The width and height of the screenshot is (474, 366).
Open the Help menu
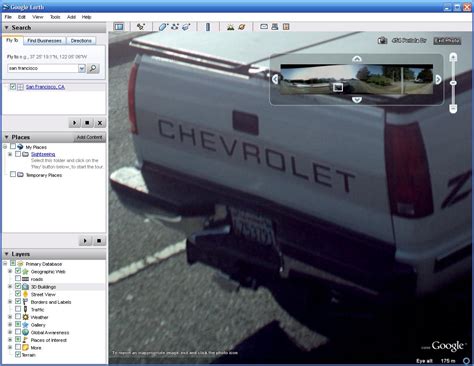click(x=87, y=17)
